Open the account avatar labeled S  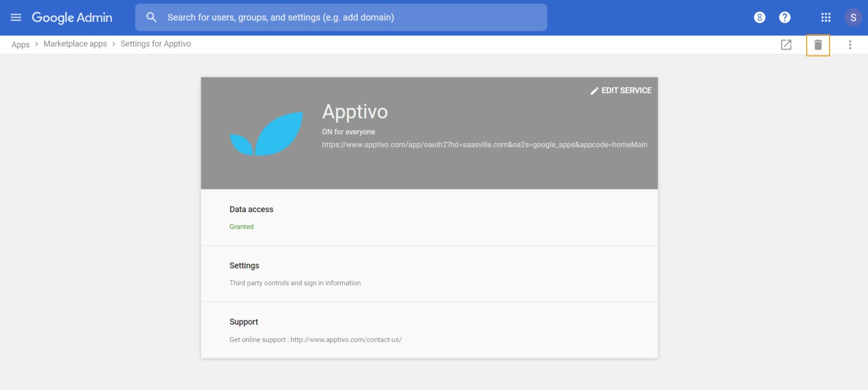pyautogui.click(x=853, y=17)
